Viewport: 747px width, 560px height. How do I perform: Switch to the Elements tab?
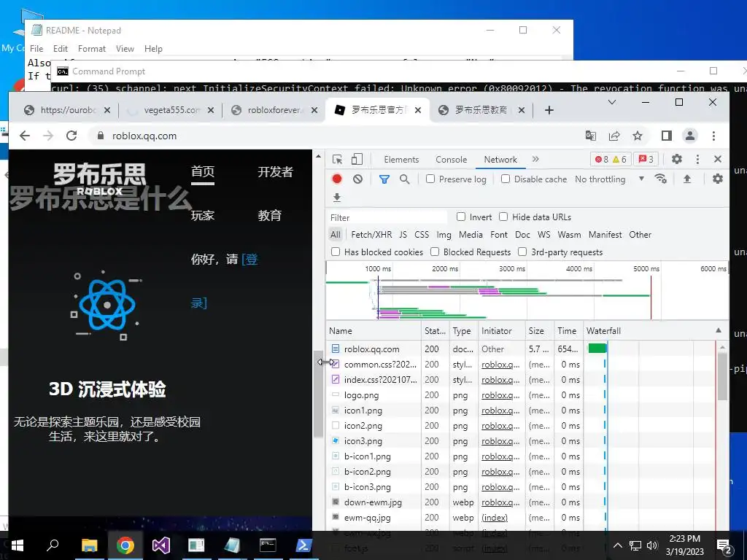[401, 160]
